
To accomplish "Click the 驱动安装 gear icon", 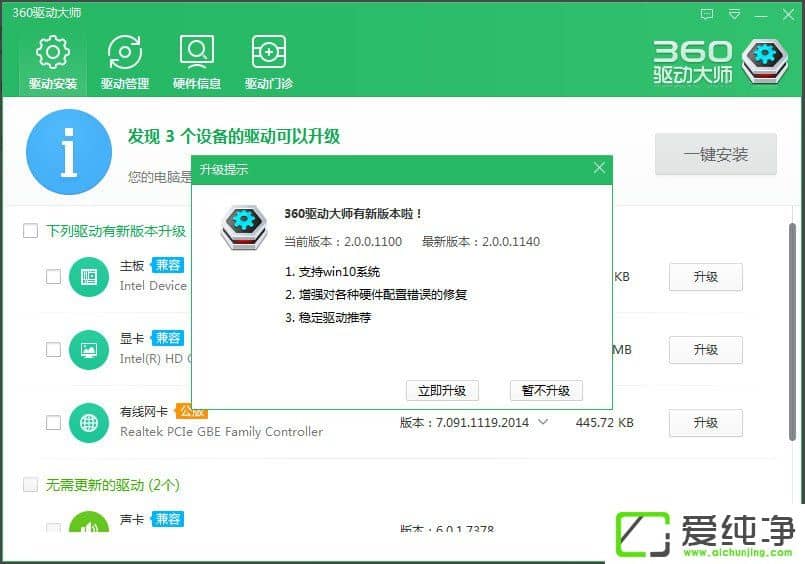I will 52,53.
